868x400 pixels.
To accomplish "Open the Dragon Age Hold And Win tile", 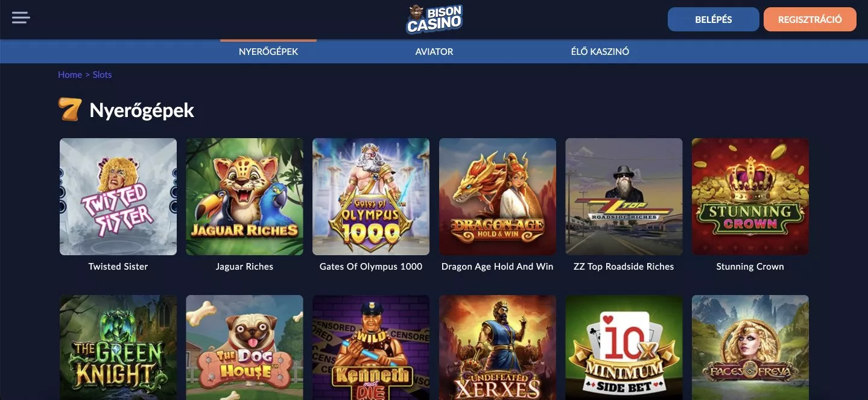I will pyautogui.click(x=498, y=197).
